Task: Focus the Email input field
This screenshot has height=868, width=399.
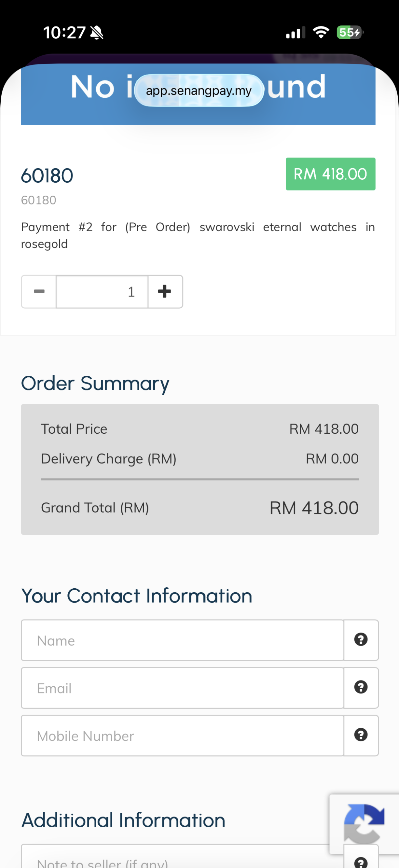Action: [182, 688]
